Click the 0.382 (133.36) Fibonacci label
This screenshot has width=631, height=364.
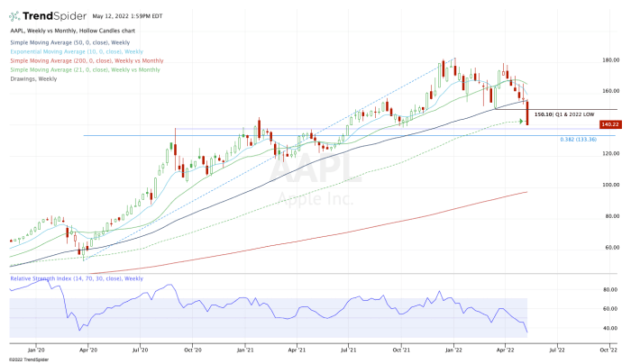pos(579,140)
